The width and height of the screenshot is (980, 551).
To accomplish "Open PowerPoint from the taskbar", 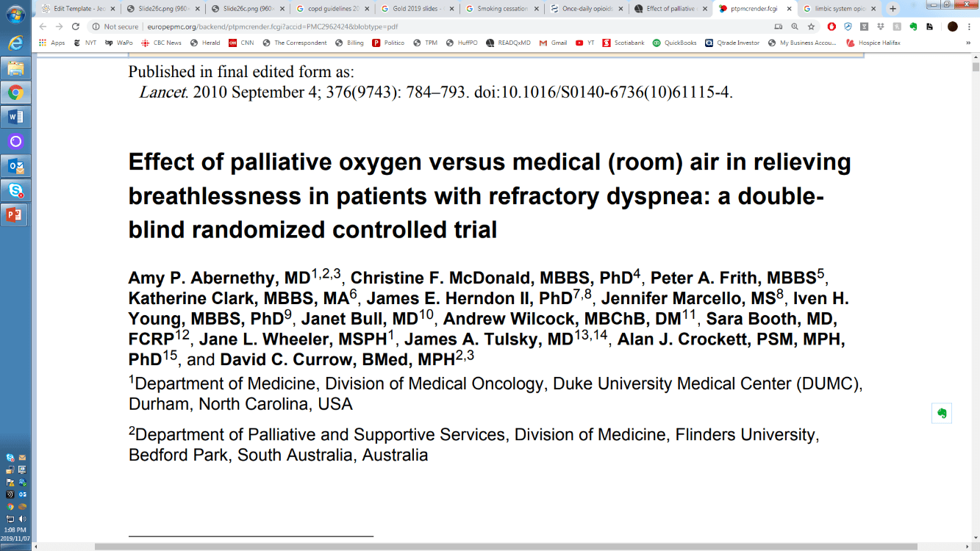I will pos(15,215).
